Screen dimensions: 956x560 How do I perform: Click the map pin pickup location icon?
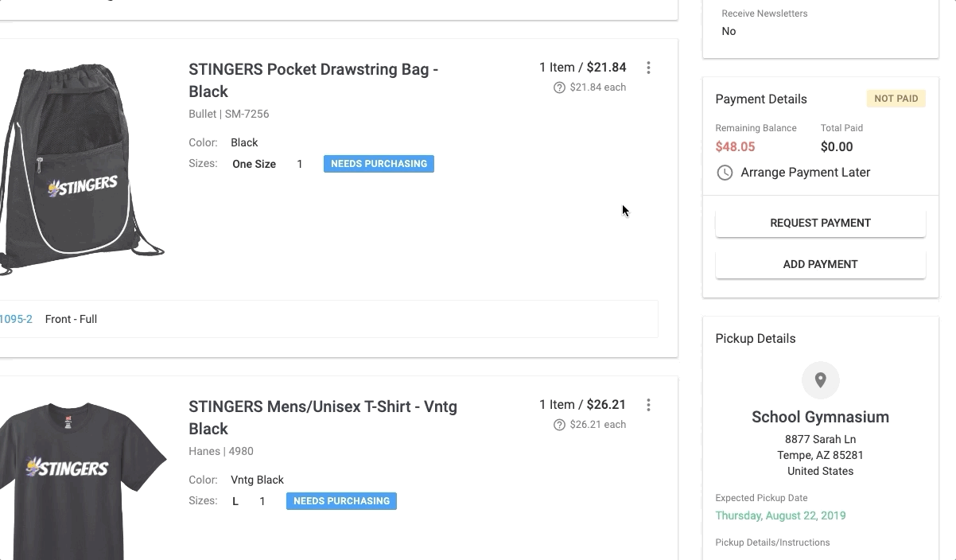click(x=820, y=380)
